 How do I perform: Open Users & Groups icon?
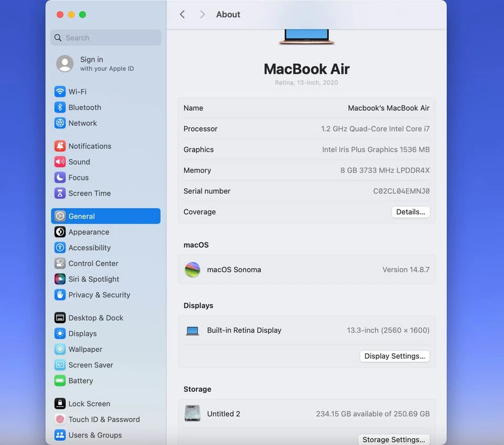(60, 435)
